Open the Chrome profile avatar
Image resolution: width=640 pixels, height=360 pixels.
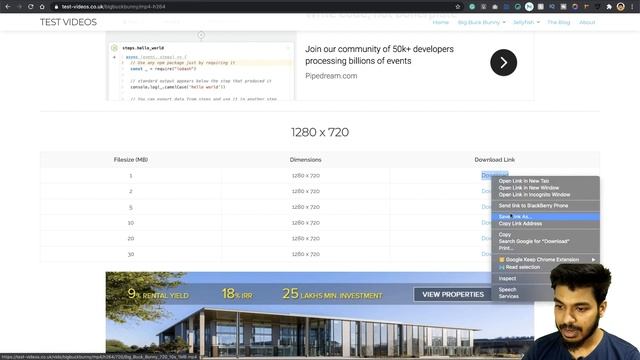pos(620,7)
